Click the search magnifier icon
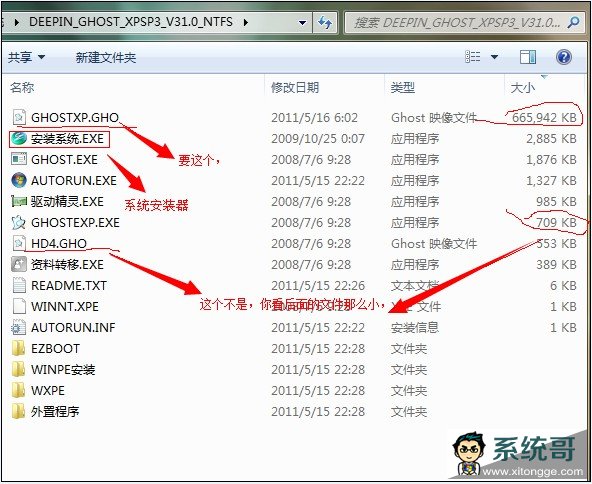 tap(574, 22)
